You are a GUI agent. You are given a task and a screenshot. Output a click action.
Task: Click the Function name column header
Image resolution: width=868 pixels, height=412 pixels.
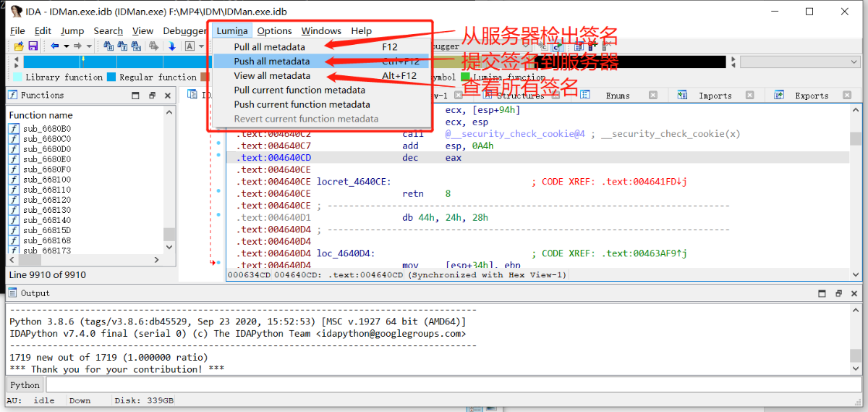coord(41,115)
